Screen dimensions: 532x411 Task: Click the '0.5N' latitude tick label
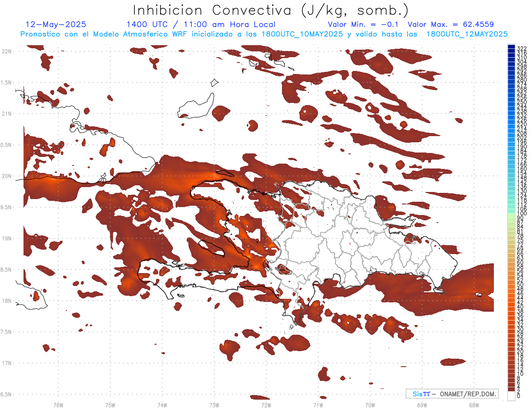coord(7,145)
